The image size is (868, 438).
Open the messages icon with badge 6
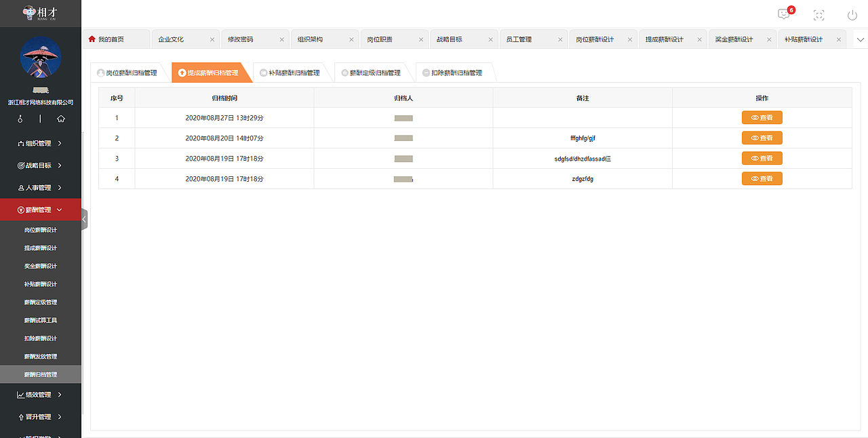tap(785, 14)
